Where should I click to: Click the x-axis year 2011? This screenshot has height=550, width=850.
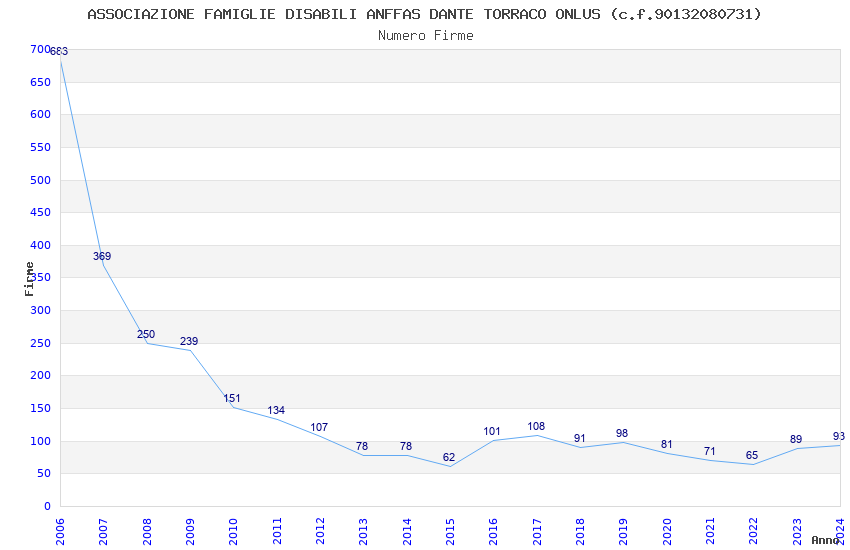pyautogui.click(x=277, y=532)
